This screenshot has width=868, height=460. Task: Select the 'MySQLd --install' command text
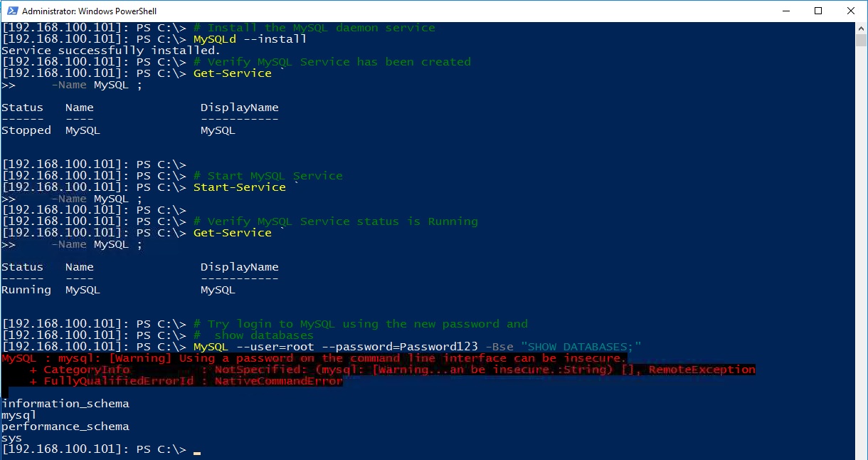tap(250, 39)
